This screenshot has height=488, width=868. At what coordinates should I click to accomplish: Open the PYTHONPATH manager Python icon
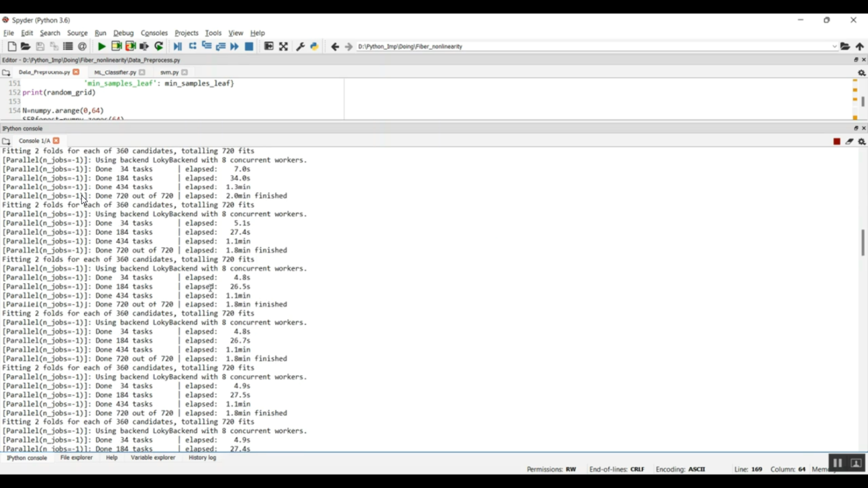(x=314, y=46)
